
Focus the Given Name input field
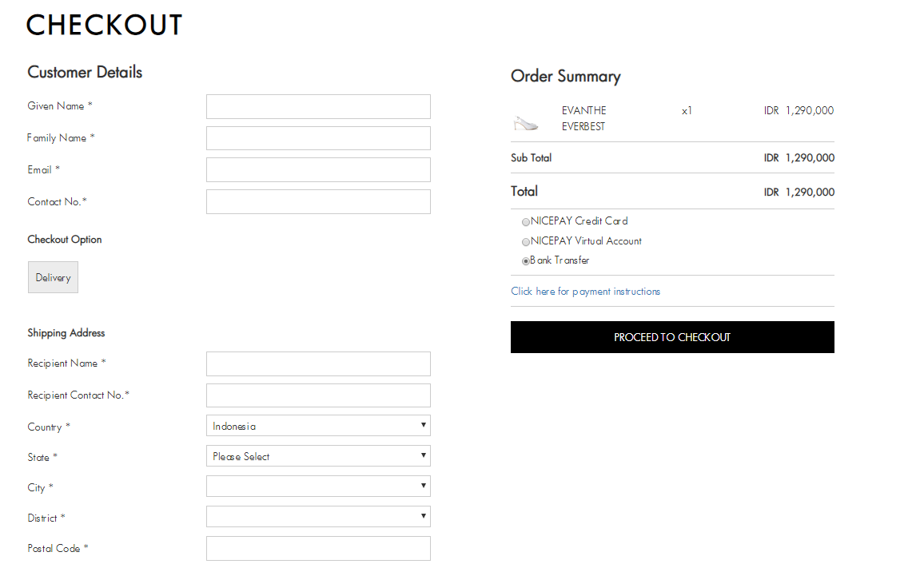tap(318, 106)
